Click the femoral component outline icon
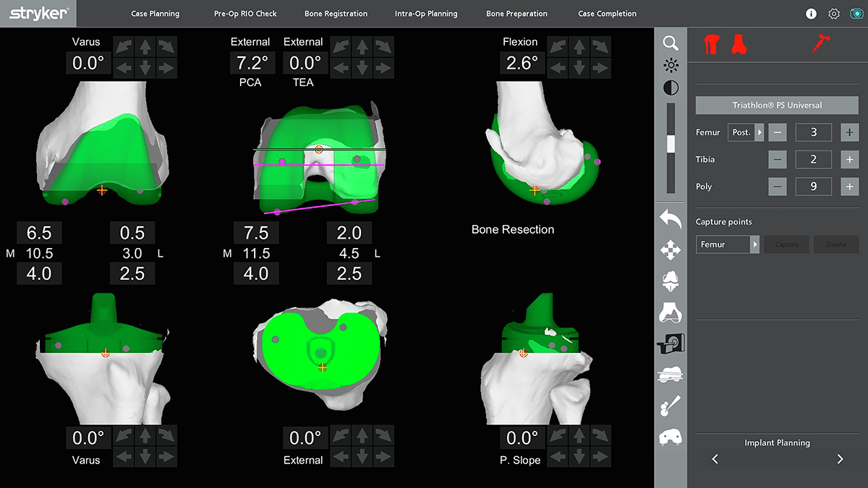This screenshot has width=868, height=488. pyautogui.click(x=671, y=312)
